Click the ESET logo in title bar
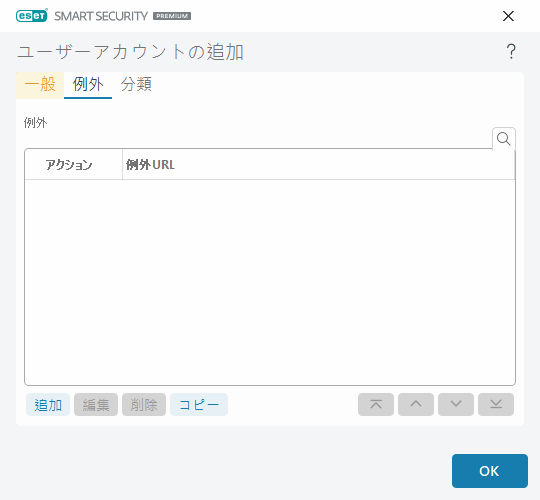This screenshot has width=540, height=500. click(32, 16)
